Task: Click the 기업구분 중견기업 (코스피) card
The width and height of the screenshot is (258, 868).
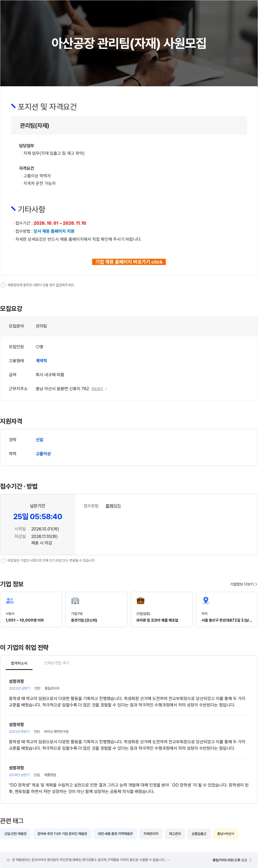Action: (x=96, y=609)
